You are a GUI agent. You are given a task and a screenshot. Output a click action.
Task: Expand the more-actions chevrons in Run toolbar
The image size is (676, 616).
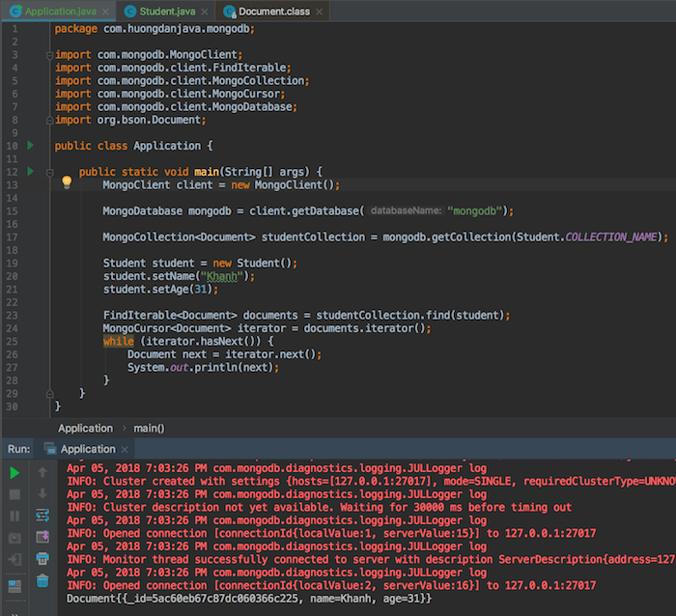[14, 613]
